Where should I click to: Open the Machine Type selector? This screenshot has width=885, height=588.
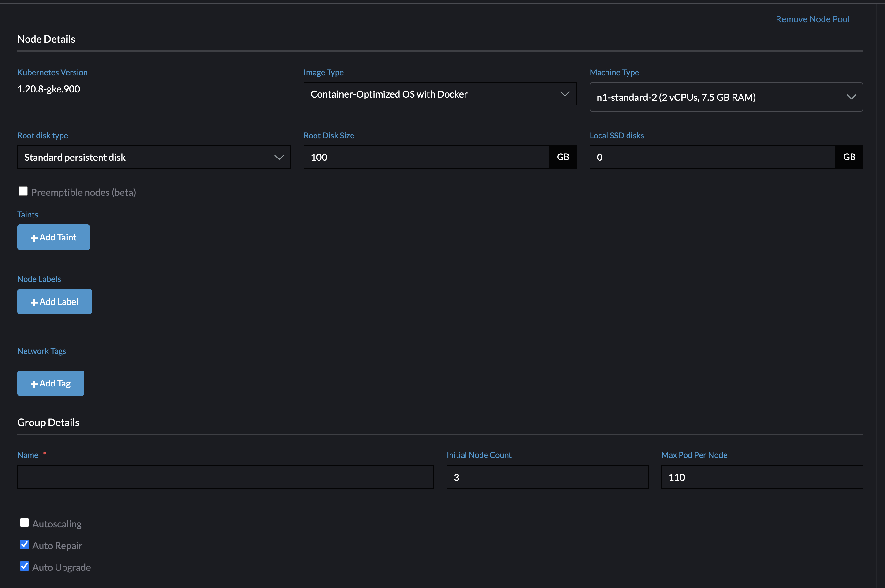726,97
